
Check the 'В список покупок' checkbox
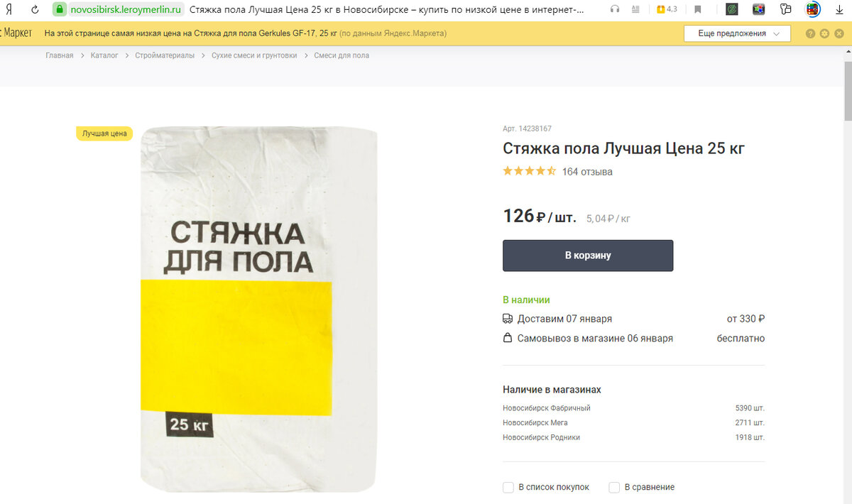(x=508, y=487)
